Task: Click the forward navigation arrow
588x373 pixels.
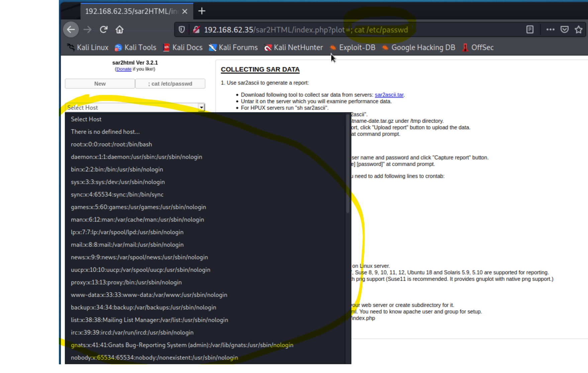Action: point(88,29)
